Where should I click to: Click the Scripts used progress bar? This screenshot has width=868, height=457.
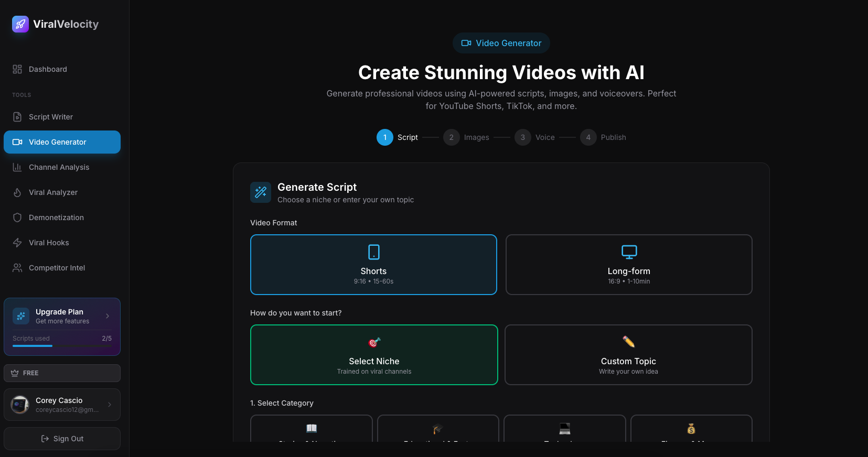[x=62, y=346]
